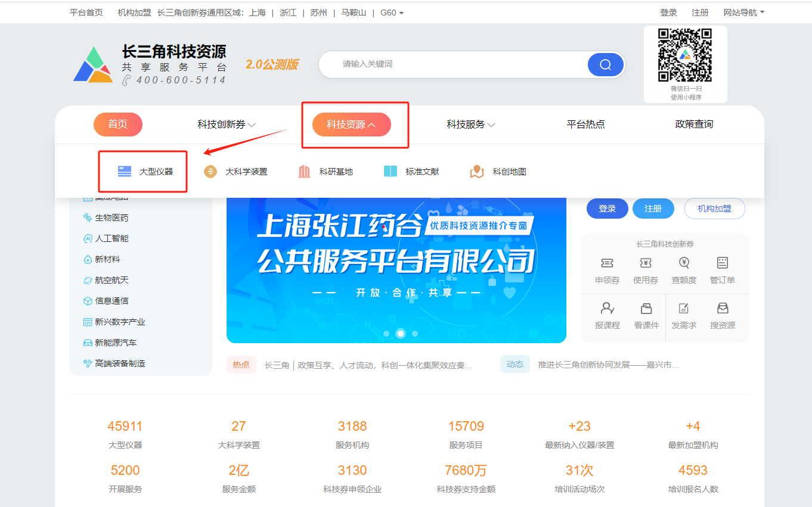
Task: Expand the 科技服务 dropdown menu
Action: tap(471, 125)
